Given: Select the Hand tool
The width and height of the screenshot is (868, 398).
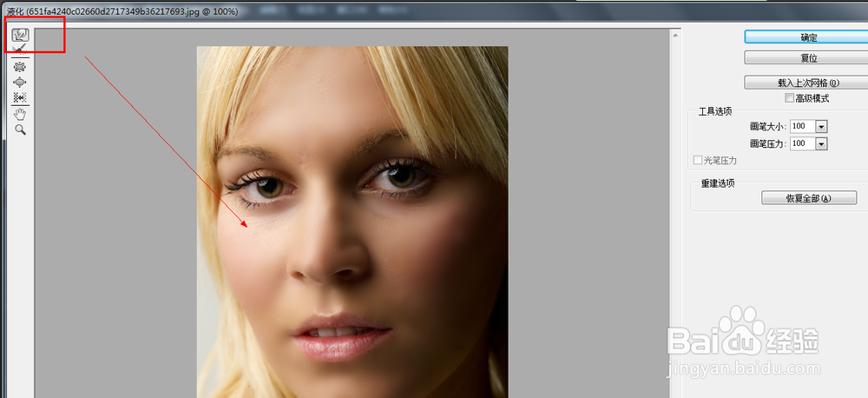Looking at the screenshot, I should [21, 114].
